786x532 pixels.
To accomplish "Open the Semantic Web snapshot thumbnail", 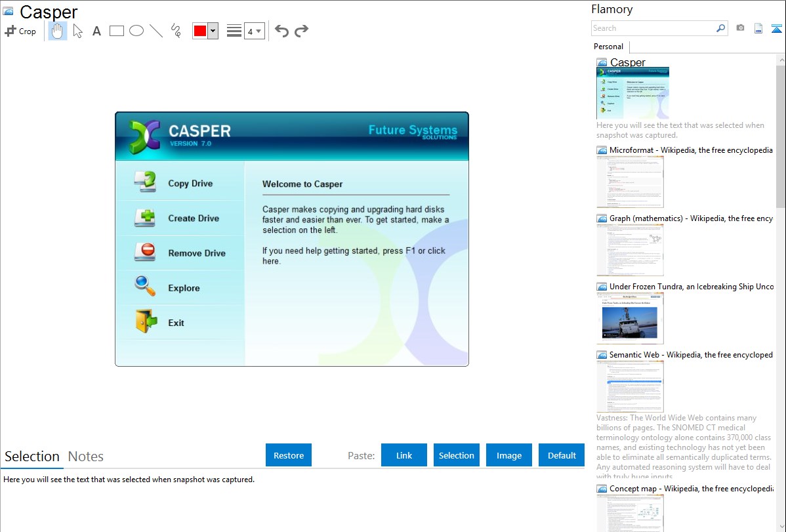I will 630,386.
